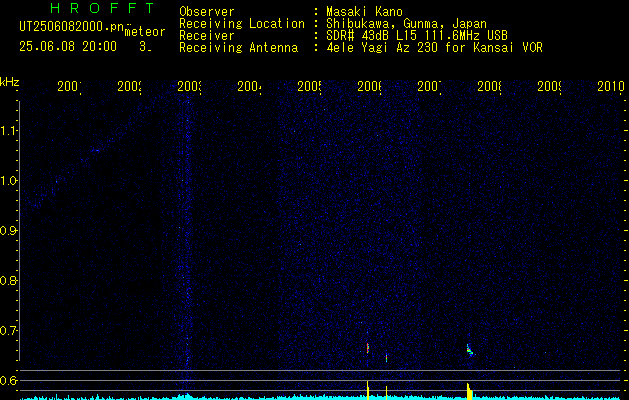This screenshot has height=400, width=629.
Task: Click the "0.7" frequency axis label
Action: (8, 331)
